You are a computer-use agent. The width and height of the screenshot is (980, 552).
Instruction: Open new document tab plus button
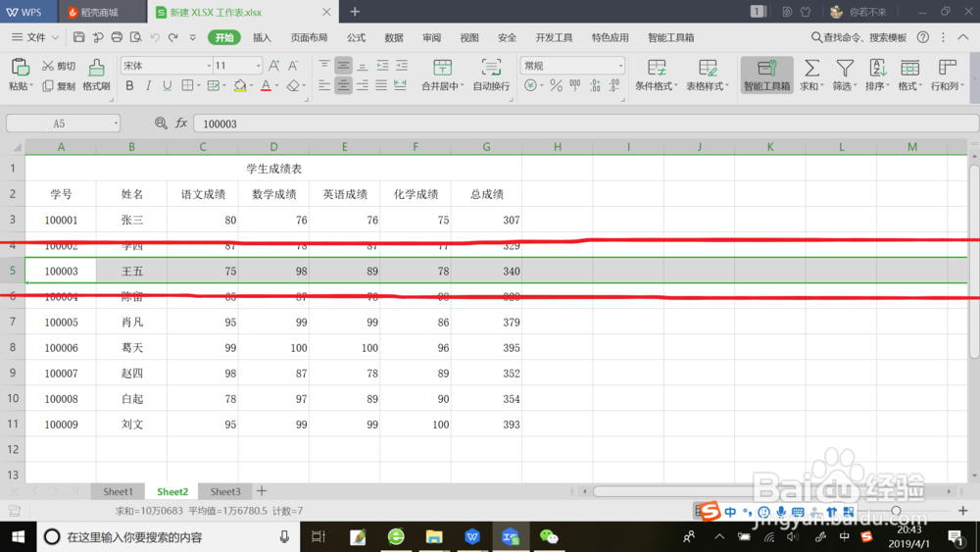[355, 11]
